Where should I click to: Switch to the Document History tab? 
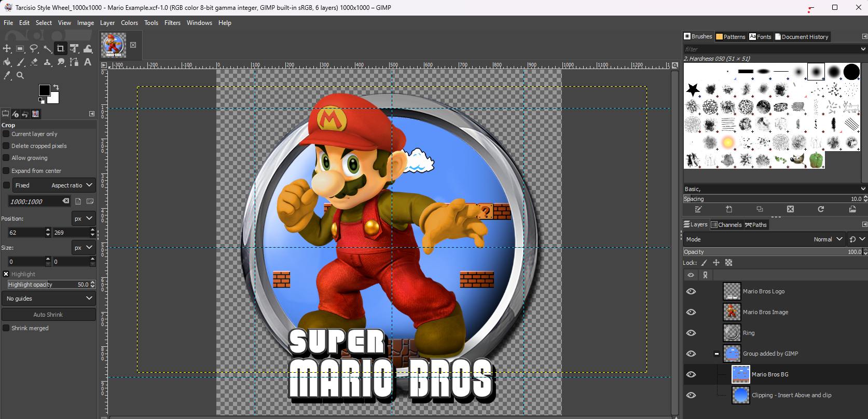coord(802,37)
